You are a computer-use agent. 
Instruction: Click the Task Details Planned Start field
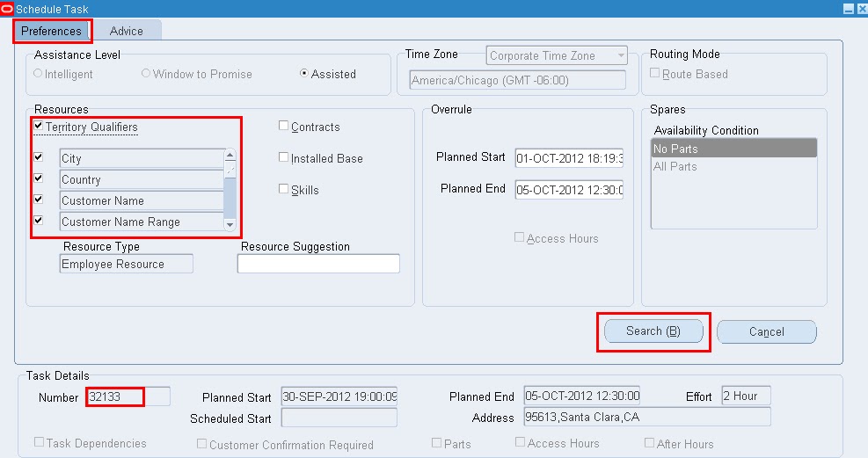click(x=339, y=396)
